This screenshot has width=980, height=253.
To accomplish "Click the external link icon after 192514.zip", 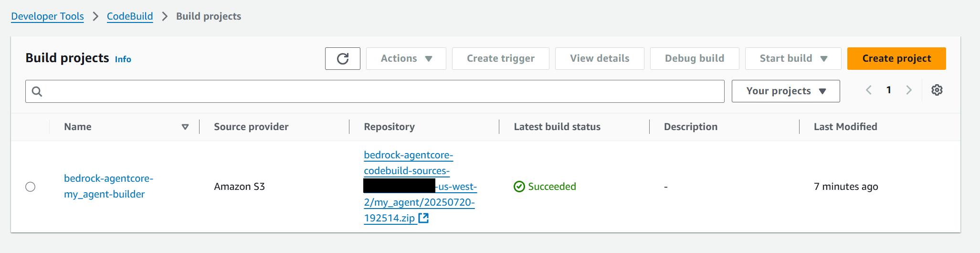I will pyautogui.click(x=423, y=218).
